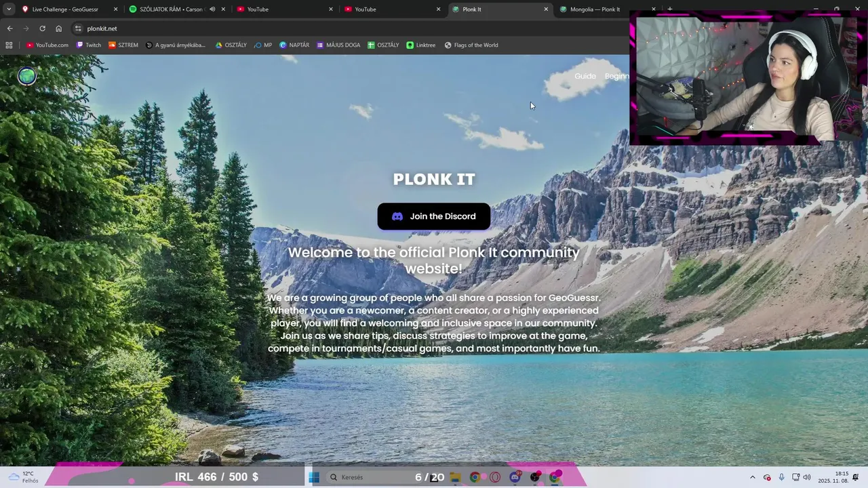Close the active Plonk It tab
868x488 pixels.
pos(546,9)
